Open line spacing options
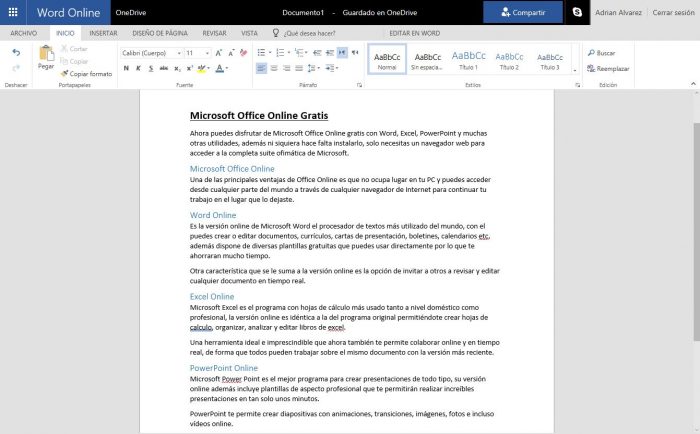700x434 pixels. [x=313, y=68]
